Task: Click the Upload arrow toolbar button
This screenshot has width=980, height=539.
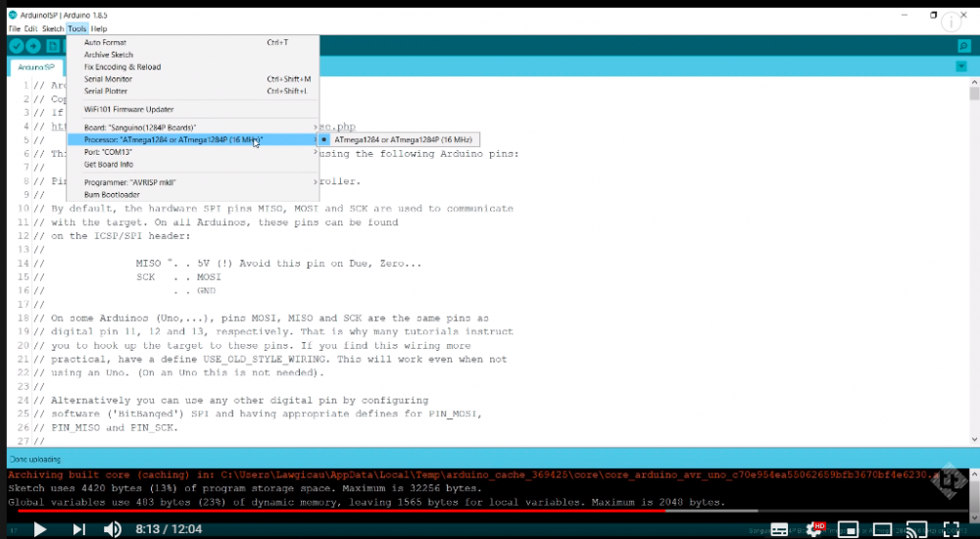Action: pyautogui.click(x=33, y=46)
